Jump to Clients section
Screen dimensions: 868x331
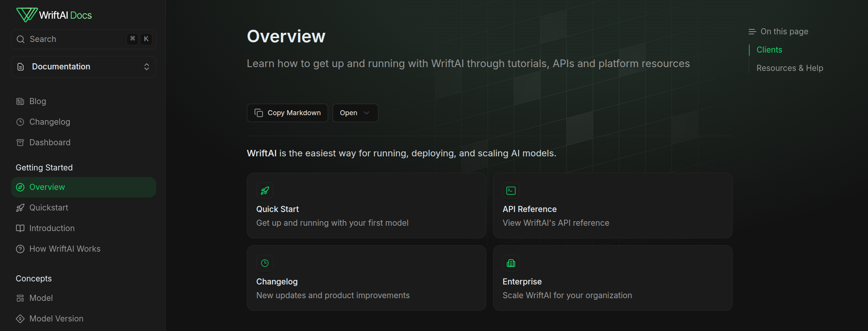pyautogui.click(x=769, y=50)
